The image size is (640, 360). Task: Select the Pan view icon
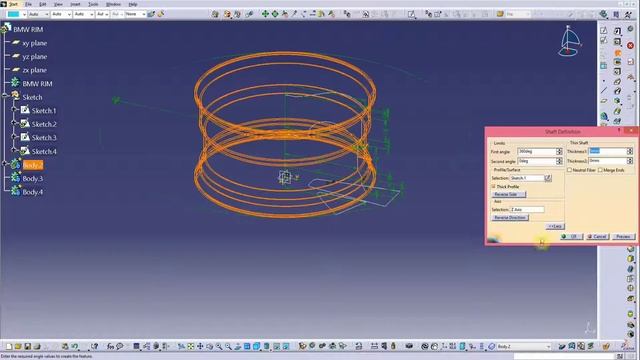click(x=200, y=347)
